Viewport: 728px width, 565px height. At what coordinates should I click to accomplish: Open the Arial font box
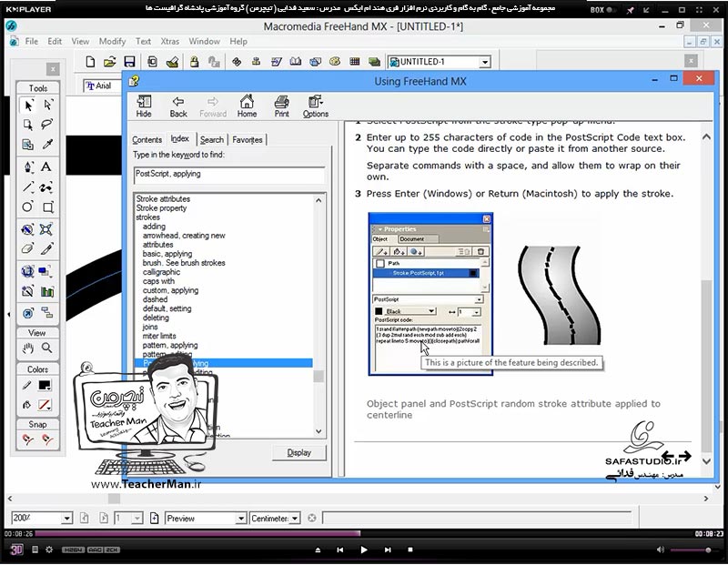(103, 86)
